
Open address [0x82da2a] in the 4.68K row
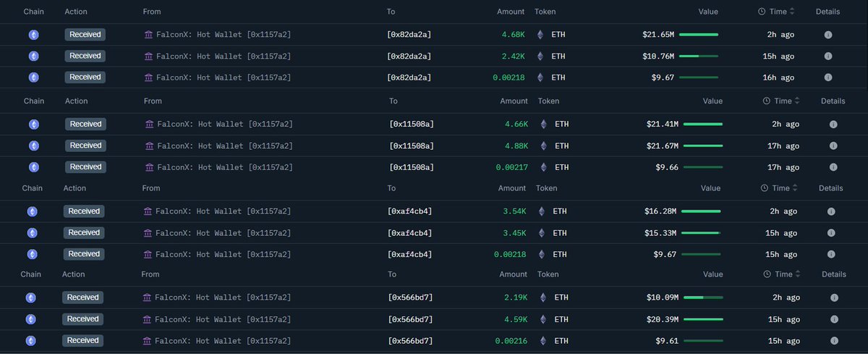(x=409, y=34)
